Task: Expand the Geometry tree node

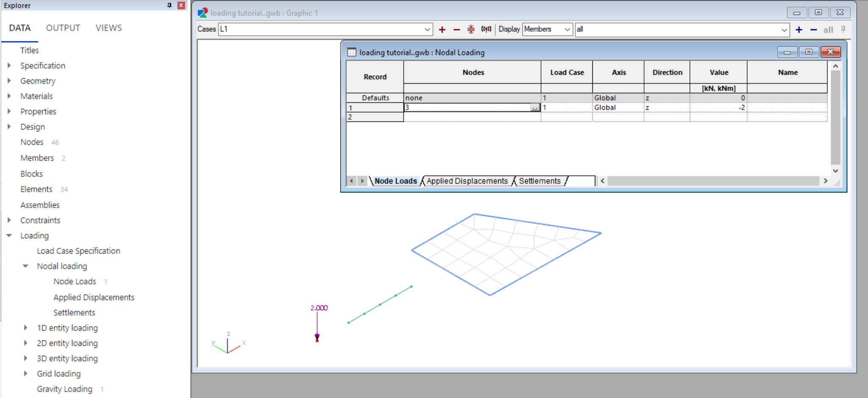Action: [x=9, y=81]
